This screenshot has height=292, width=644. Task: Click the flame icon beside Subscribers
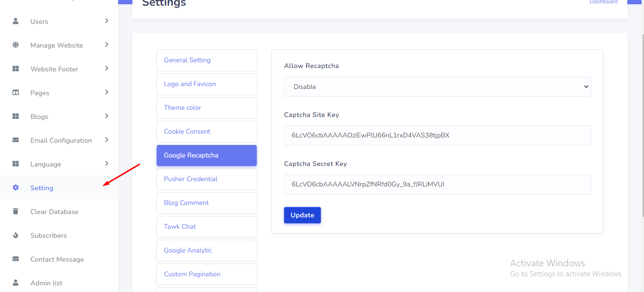(16, 235)
